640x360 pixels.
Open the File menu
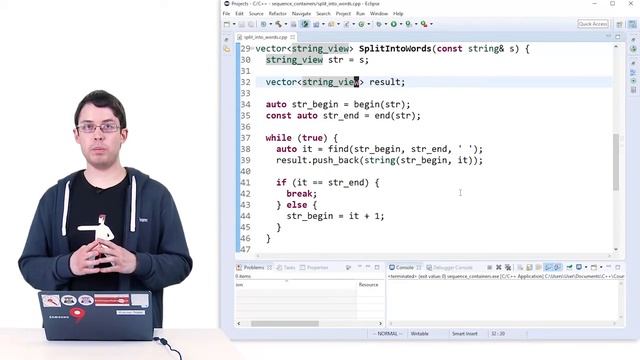pyautogui.click(x=226, y=13)
